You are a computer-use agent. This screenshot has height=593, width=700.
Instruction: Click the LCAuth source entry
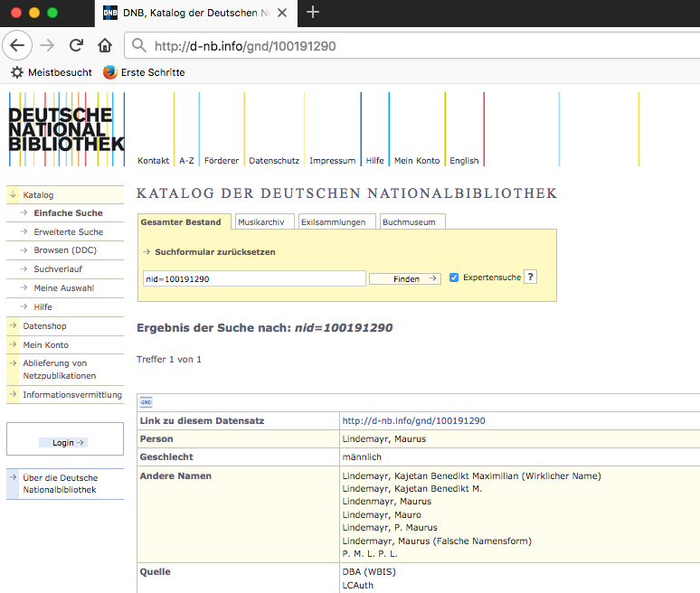pos(357,586)
